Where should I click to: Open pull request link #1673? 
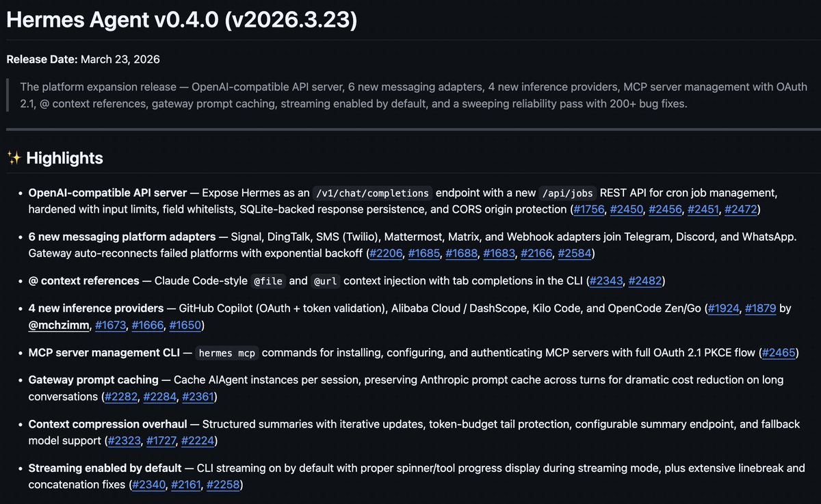(x=111, y=325)
